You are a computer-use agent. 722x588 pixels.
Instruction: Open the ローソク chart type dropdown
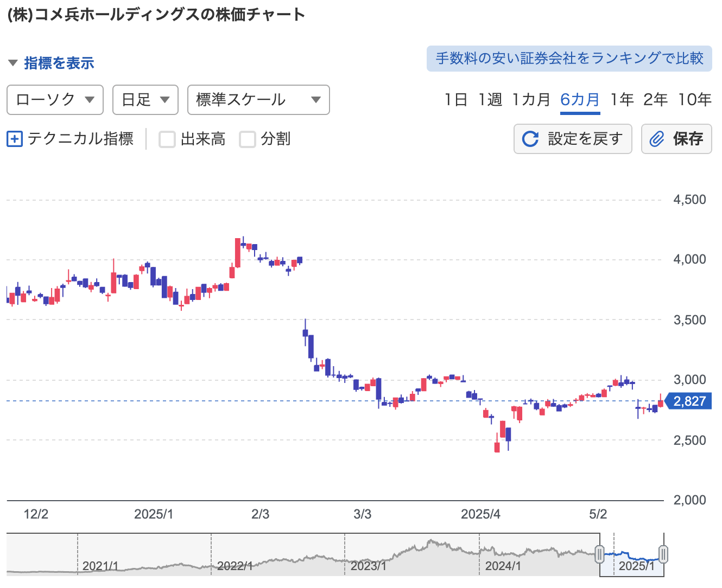pos(55,100)
